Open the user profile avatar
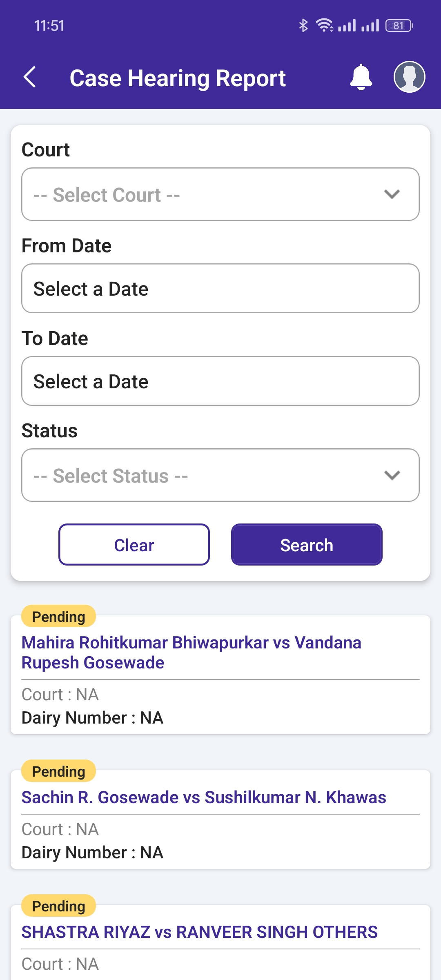The image size is (441, 980). coord(409,77)
